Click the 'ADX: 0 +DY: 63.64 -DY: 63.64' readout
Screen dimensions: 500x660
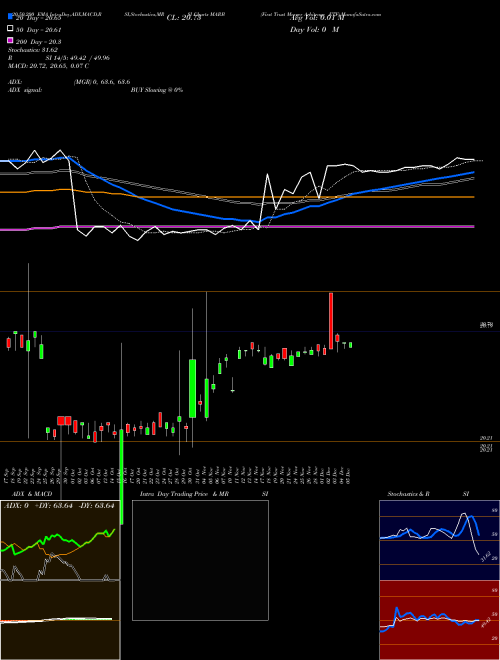[59, 506]
